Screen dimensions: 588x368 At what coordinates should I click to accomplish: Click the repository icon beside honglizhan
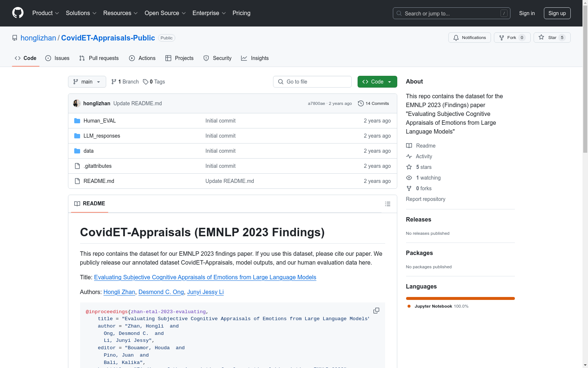tap(15, 38)
